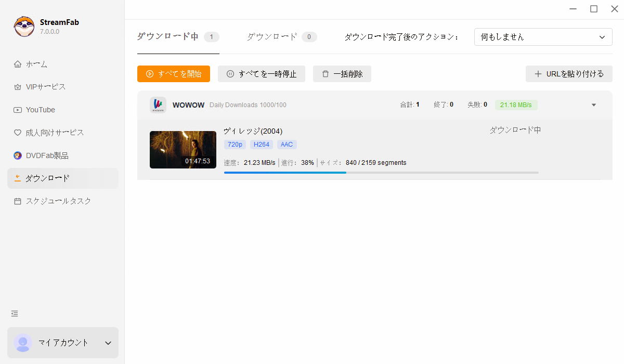
Task: Pause all downloads with すべてを一時停止
Action: tap(261, 74)
